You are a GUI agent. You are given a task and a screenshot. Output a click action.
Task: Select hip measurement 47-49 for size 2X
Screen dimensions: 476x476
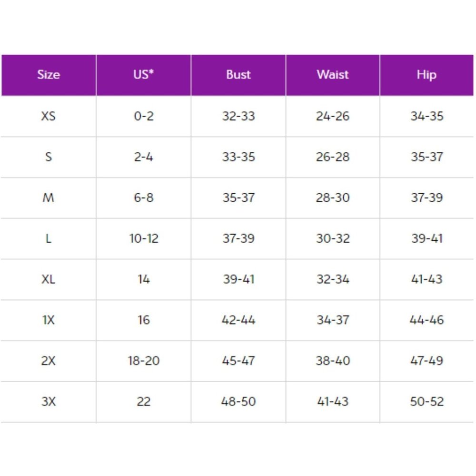click(x=426, y=361)
